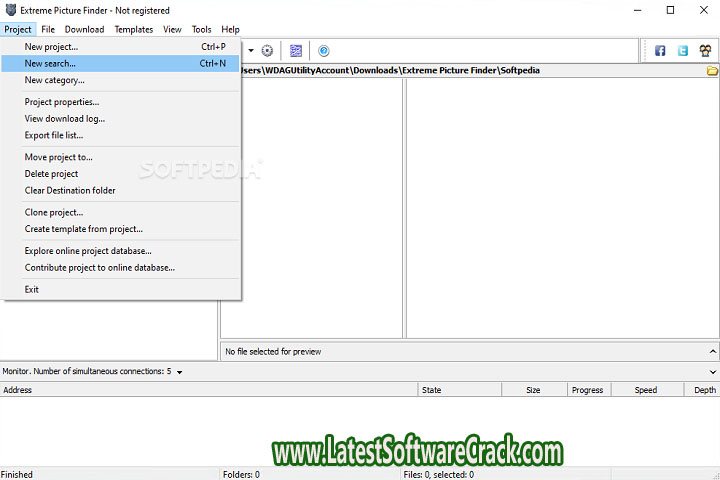The width and height of the screenshot is (720, 480).
Task: Sort by the Size column header
Action: coord(534,390)
